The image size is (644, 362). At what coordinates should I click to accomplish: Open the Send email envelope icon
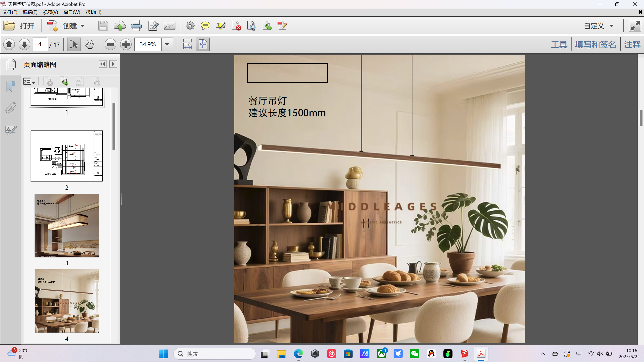coord(169,26)
